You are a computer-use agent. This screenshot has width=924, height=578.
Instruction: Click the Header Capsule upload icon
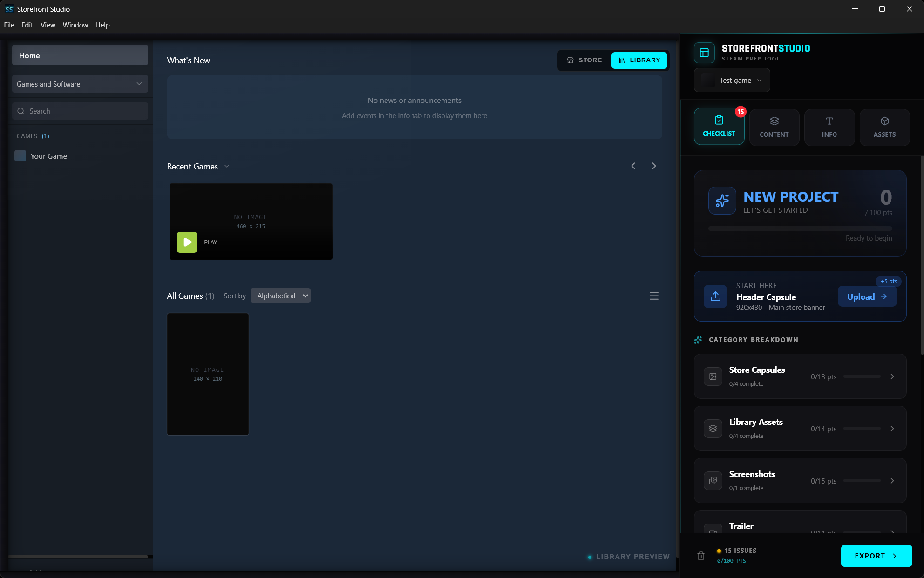[x=715, y=296]
